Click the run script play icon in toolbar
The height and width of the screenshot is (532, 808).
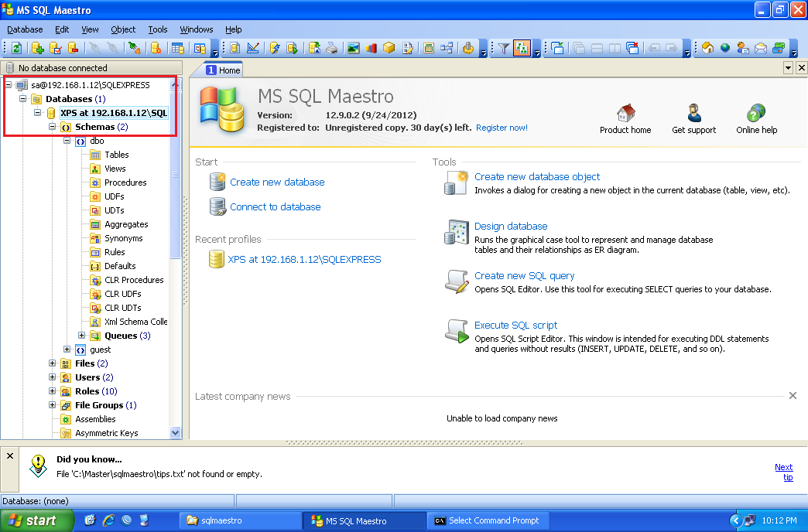pyautogui.click(x=293, y=49)
